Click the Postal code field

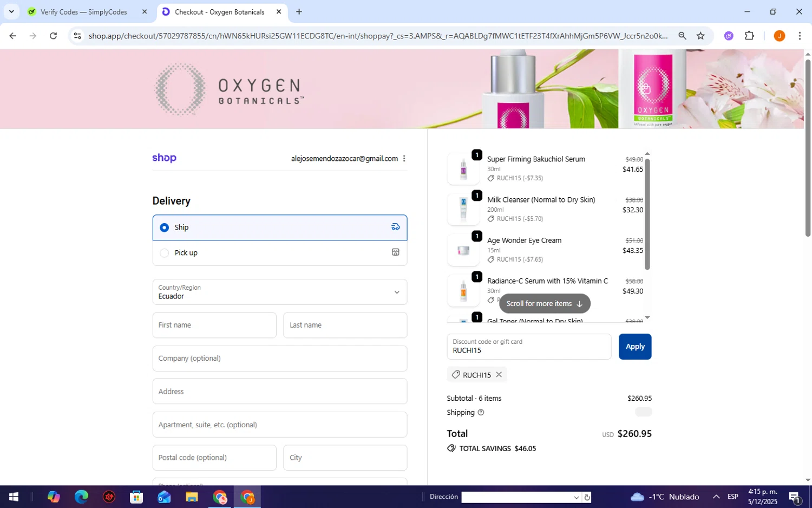tap(214, 458)
